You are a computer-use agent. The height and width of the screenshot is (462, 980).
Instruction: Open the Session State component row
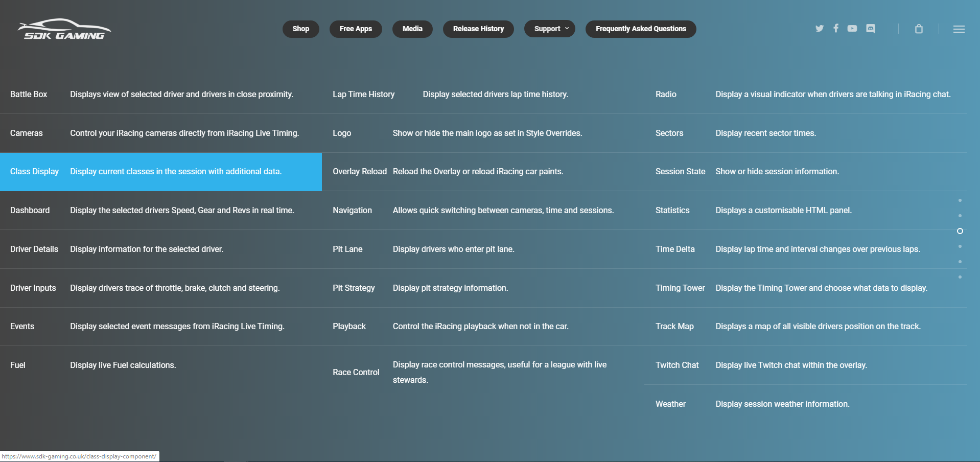806,172
